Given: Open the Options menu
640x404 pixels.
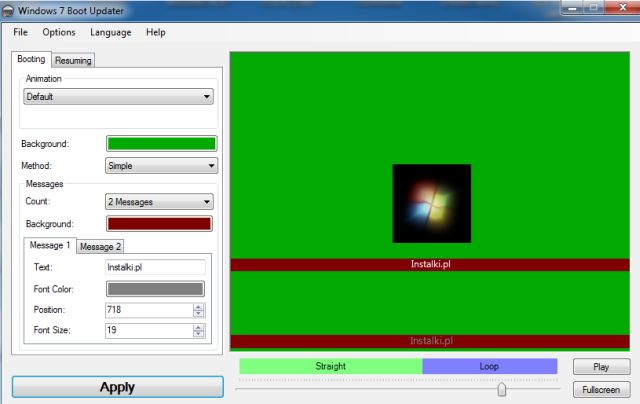Looking at the screenshot, I should click(59, 32).
